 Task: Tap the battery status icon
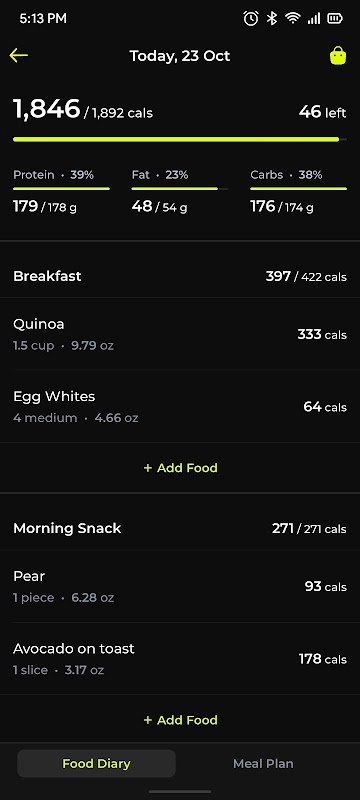click(335, 19)
